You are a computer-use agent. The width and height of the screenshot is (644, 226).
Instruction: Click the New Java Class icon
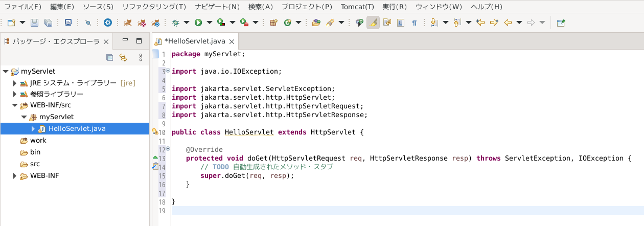click(287, 22)
